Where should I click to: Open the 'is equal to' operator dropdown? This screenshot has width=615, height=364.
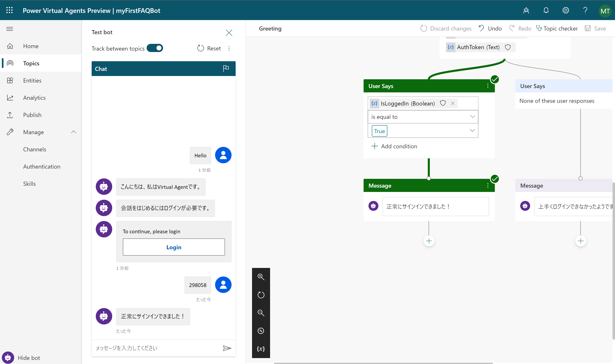[423, 117]
